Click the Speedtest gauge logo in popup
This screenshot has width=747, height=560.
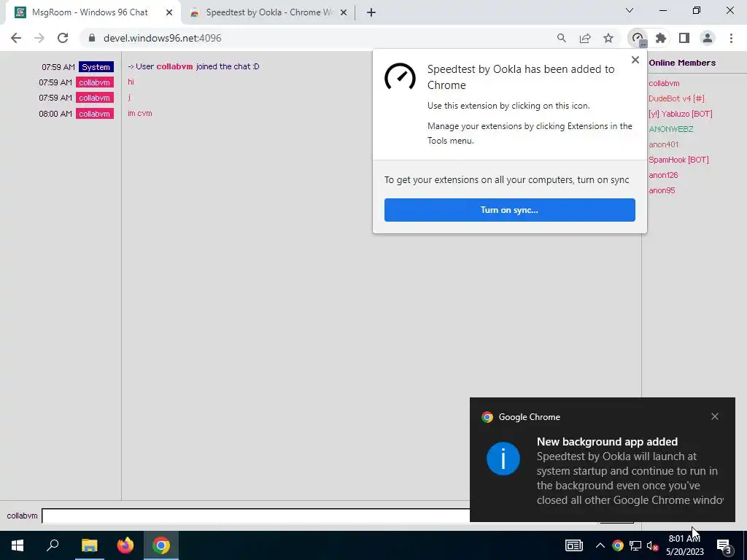400,77
